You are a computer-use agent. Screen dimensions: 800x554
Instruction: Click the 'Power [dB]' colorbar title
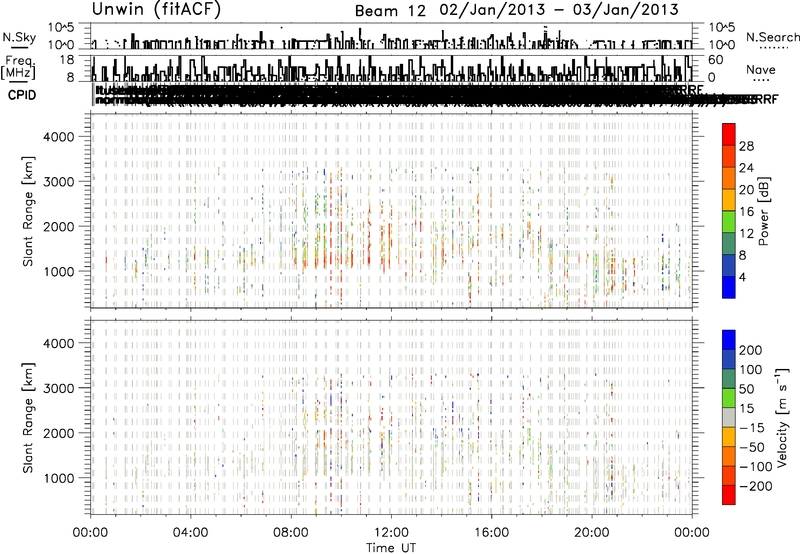(x=763, y=211)
